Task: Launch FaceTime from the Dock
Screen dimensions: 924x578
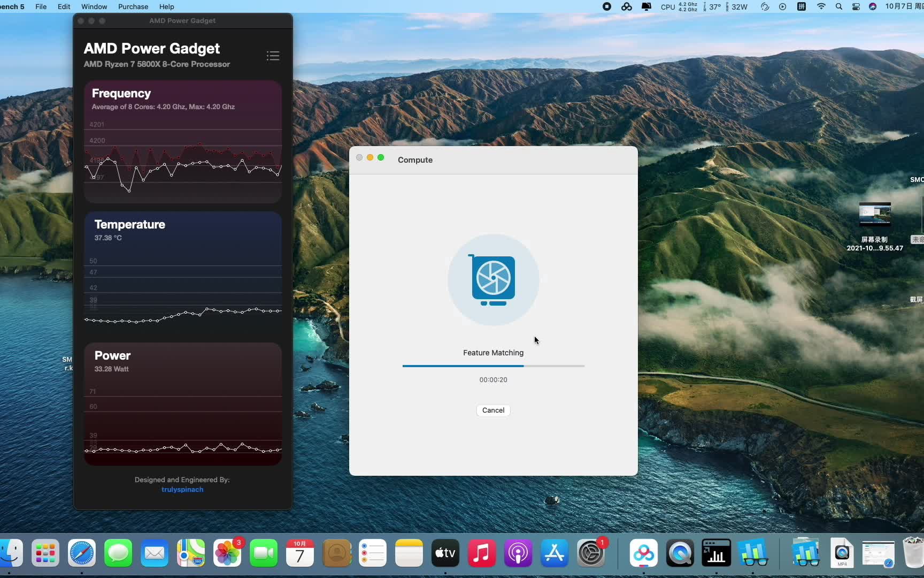Action: (264, 553)
